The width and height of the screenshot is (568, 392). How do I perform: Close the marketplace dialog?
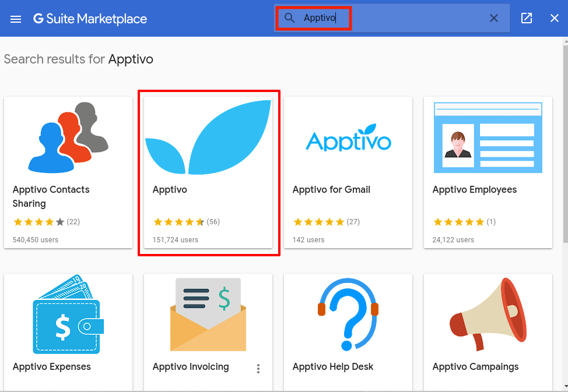pyautogui.click(x=554, y=18)
